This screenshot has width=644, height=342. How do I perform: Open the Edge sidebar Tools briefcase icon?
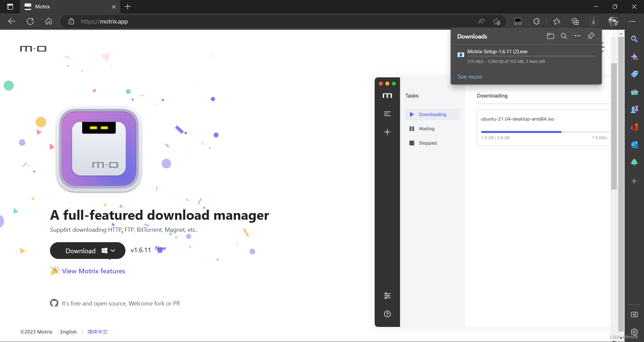tap(634, 92)
